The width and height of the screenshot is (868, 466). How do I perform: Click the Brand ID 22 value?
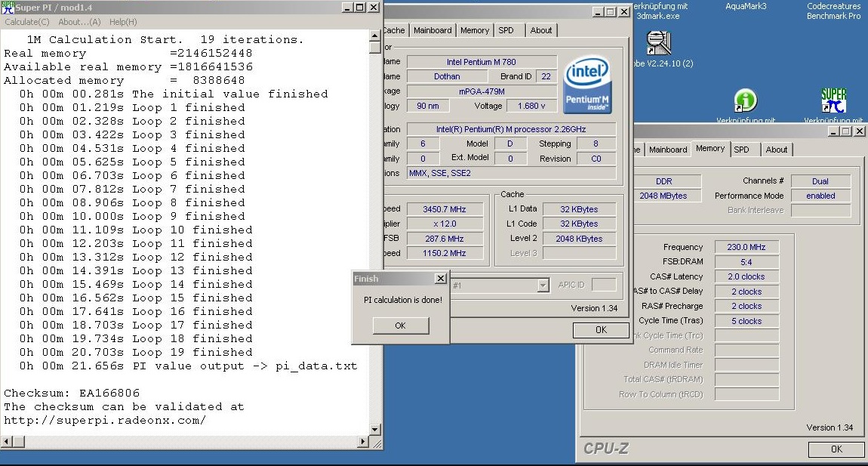pyautogui.click(x=546, y=76)
